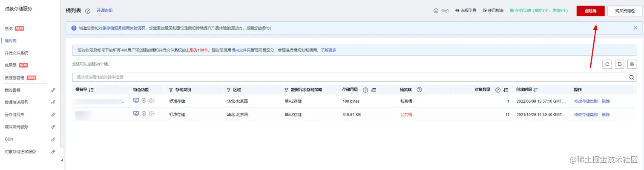Select 总用量 in sidebar
Image resolution: width=644 pixels, height=170 pixels.
click(x=10, y=65)
